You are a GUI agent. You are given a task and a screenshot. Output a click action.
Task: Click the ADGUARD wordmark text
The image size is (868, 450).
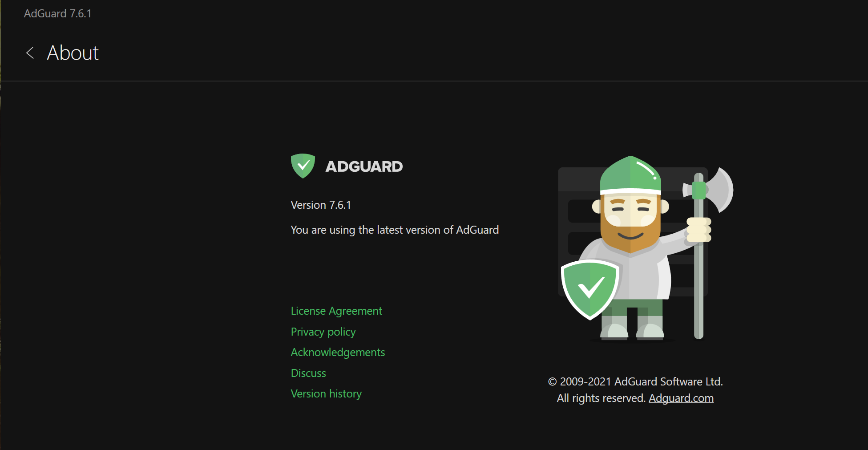point(364,166)
